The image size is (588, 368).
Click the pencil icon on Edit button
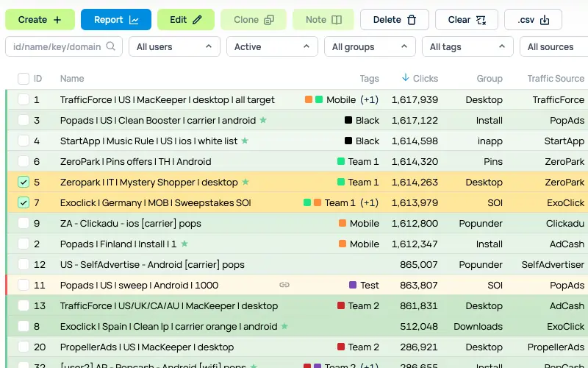[197, 20]
